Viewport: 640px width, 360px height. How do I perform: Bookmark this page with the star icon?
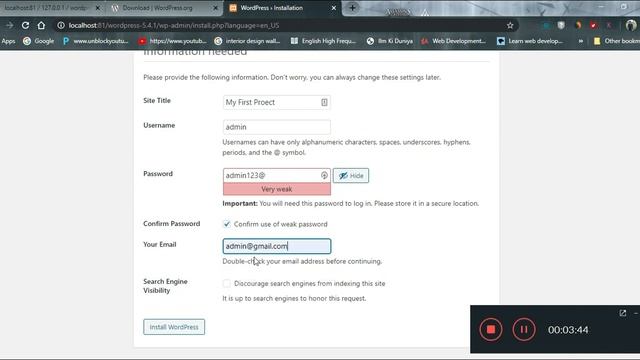[x=510, y=25]
